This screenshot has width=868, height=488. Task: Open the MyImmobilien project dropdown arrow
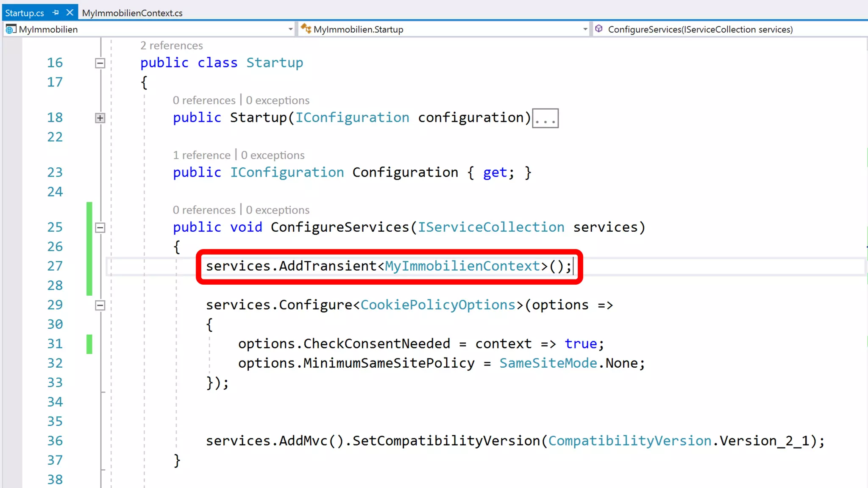tap(290, 29)
